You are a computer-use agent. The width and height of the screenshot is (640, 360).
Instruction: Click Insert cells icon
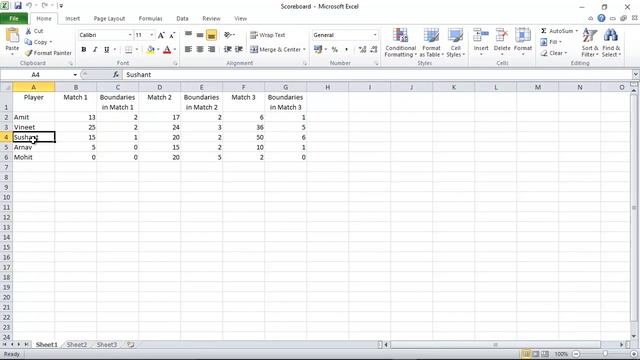[481, 36]
